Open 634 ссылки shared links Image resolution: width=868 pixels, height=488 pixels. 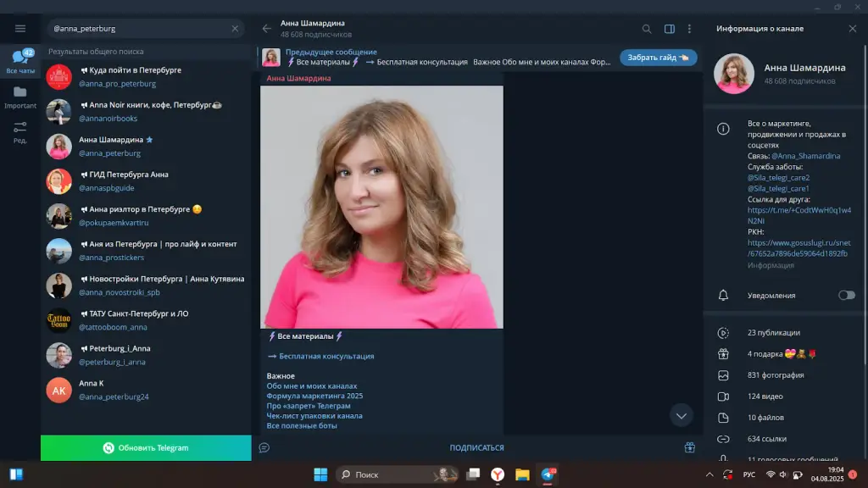click(x=785, y=439)
